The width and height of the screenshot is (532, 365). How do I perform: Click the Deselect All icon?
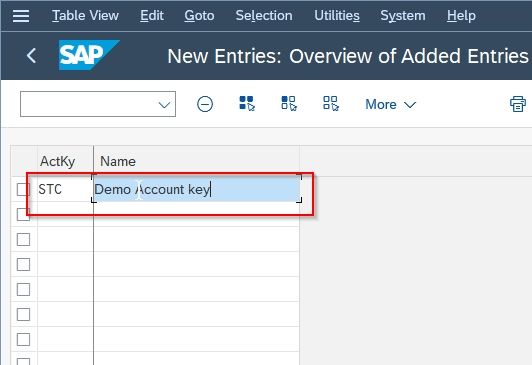[x=331, y=103]
